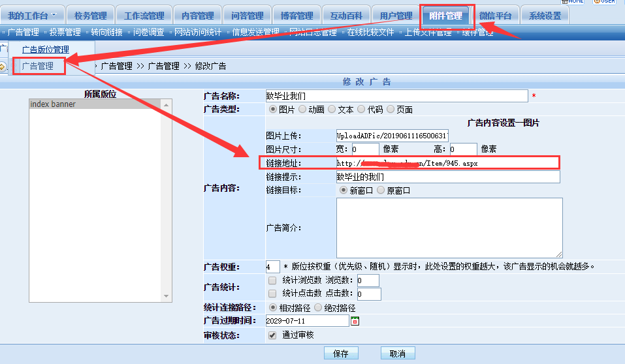
Task: Open the 系统设置 tab
Action: [x=545, y=16]
